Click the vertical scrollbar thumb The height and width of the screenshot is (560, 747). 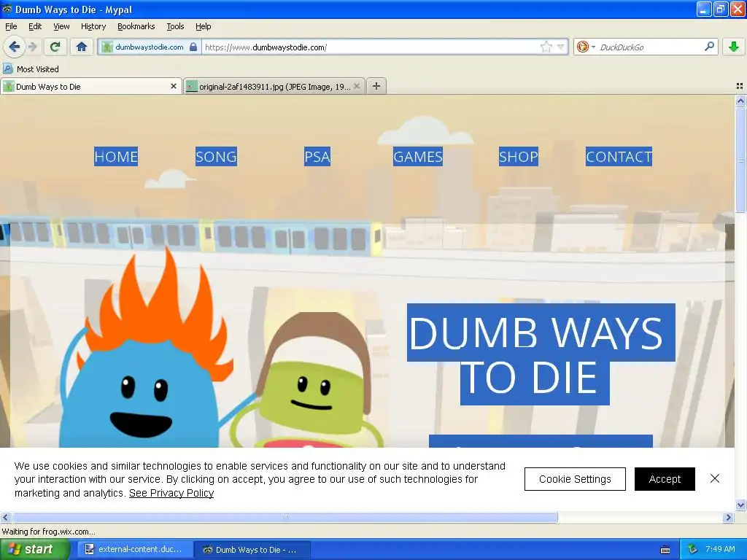click(x=740, y=160)
